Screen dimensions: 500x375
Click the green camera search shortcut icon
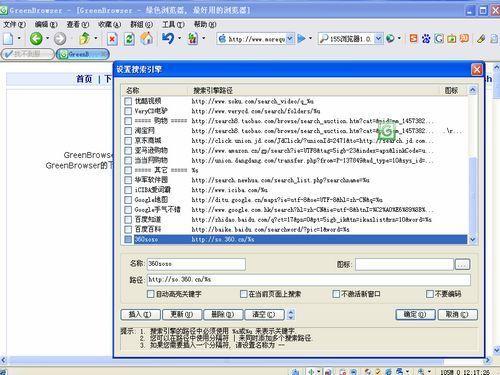451,39
